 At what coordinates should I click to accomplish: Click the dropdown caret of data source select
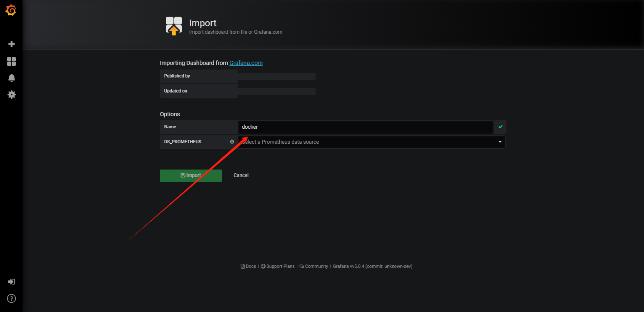[x=500, y=142]
